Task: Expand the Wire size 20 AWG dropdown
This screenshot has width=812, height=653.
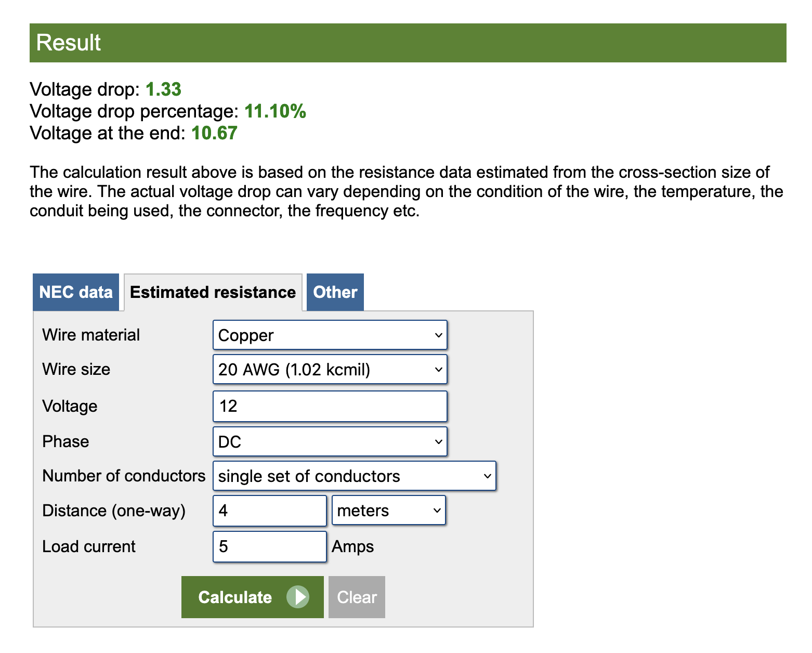Action: (x=330, y=370)
